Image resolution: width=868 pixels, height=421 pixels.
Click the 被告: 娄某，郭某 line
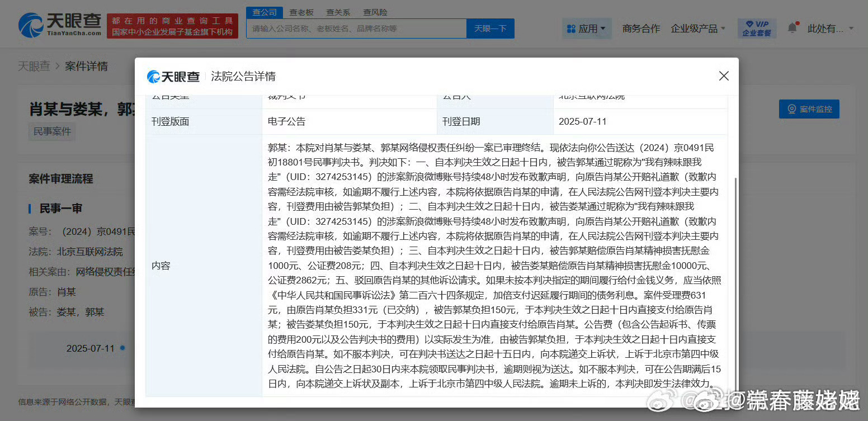pos(67,312)
